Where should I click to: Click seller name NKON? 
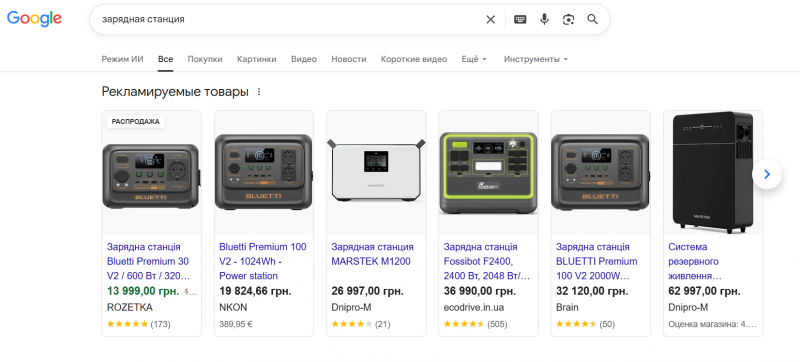pyautogui.click(x=233, y=307)
